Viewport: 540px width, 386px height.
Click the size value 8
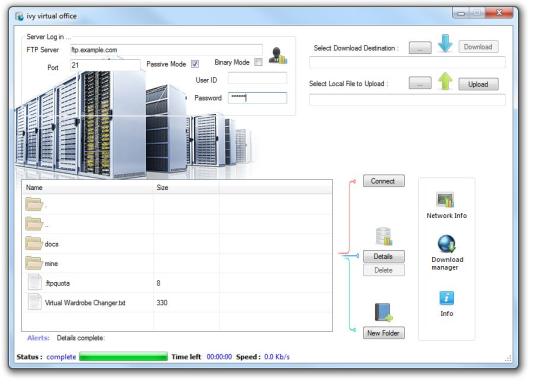(x=158, y=283)
